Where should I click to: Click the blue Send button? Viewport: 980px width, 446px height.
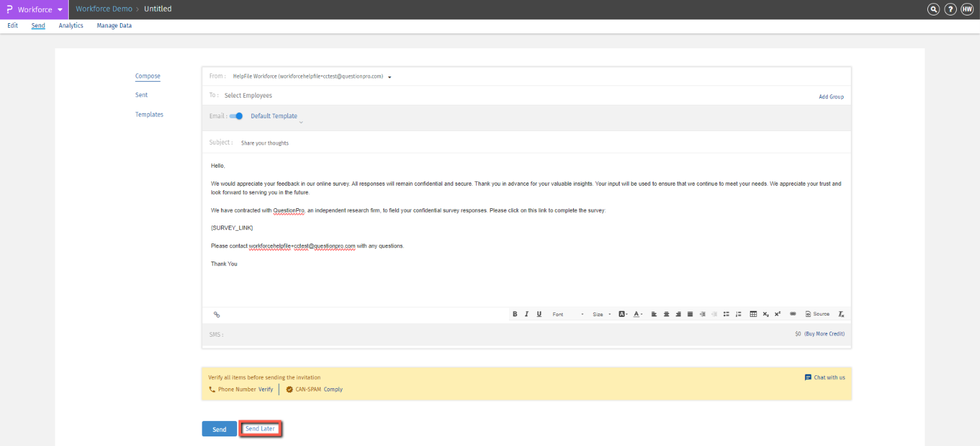tap(219, 429)
